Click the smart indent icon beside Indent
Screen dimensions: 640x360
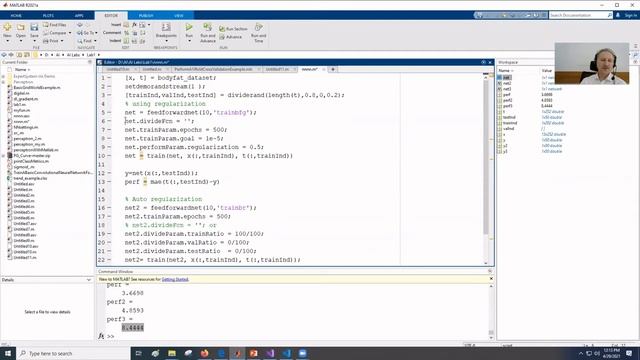(x=127, y=41)
